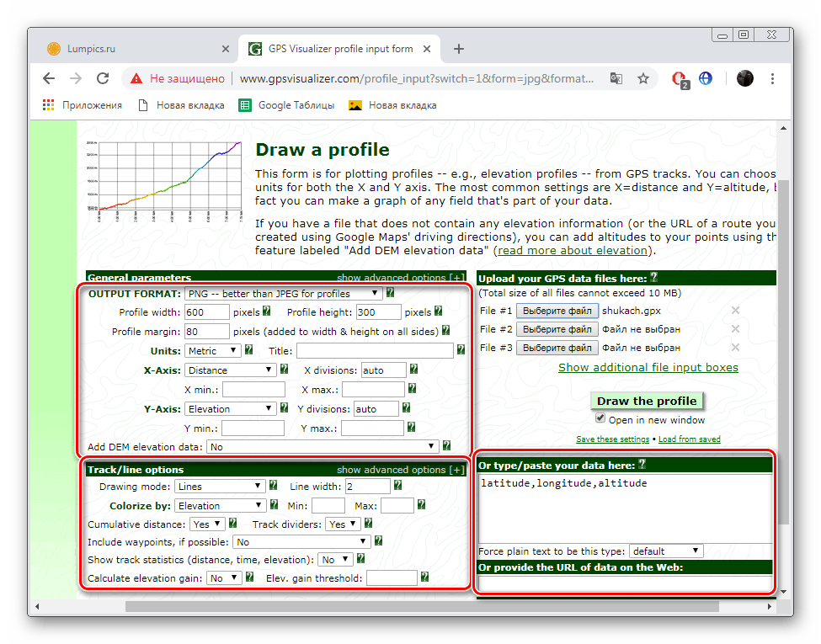This screenshot has width=821, height=644.
Task: Click help icon next to Colorize by dropdown
Action: point(274,505)
